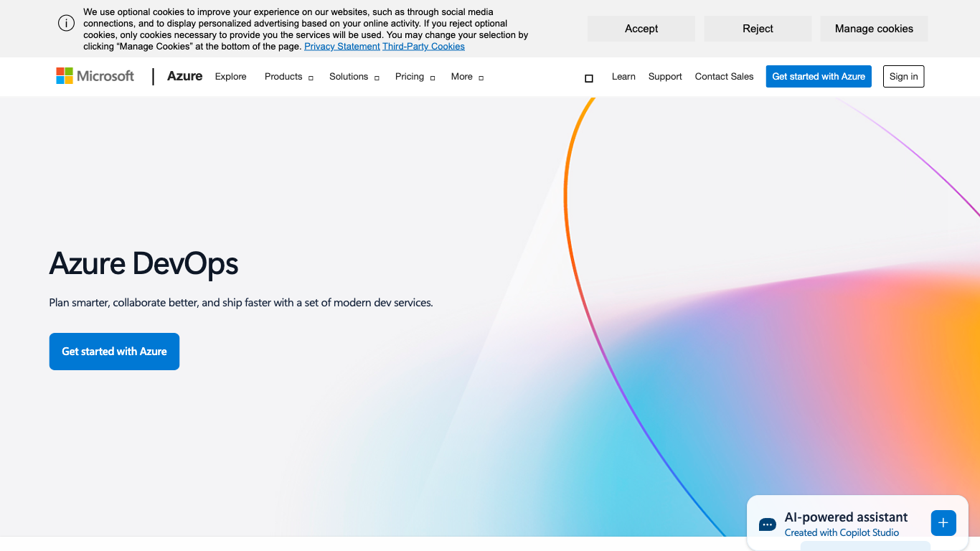This screenshot has width=980, height=551.
Task: Click the cookie banner info icon
Action: [x=66, y=23]
